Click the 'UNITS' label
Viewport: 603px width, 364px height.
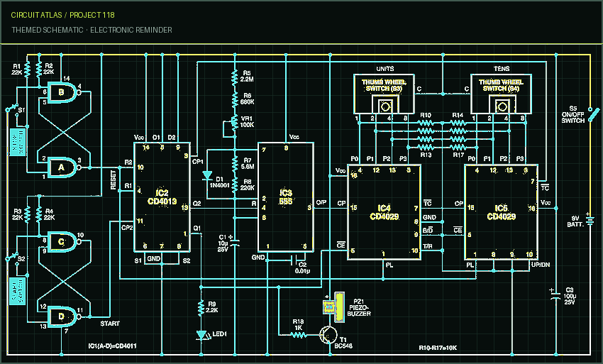click(x=385, y=69)
